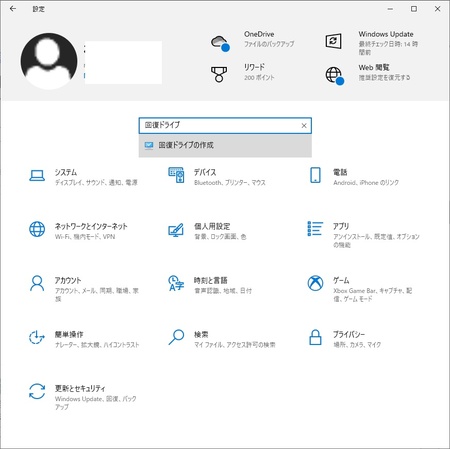Click the デバイス category title
450x449 pixels.
pos(205,172)
